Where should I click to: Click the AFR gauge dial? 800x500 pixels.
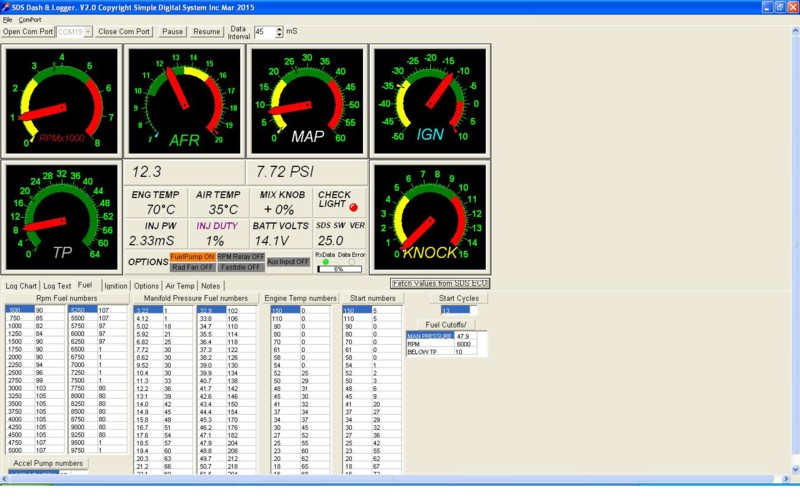[185, 99]
